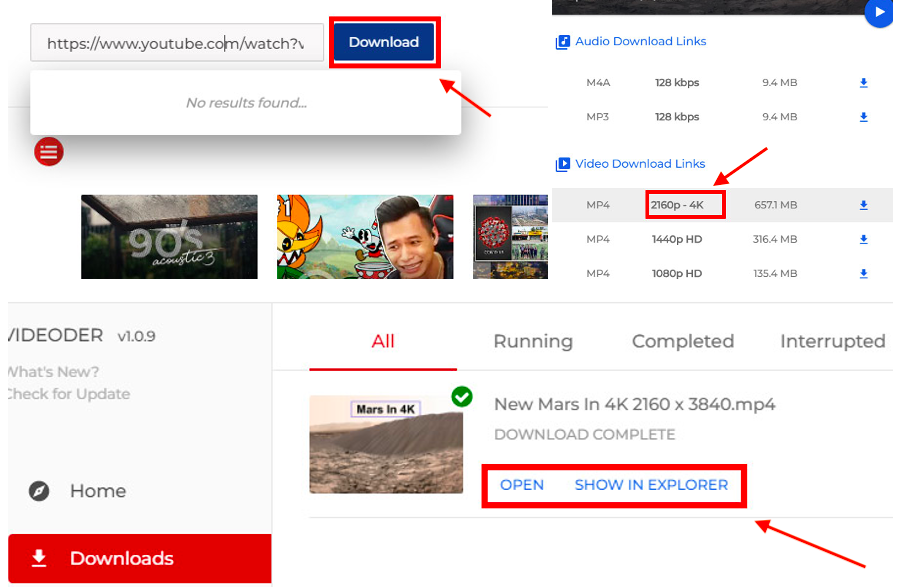The width and height of the screenshot is (903, 587).
Task: Click the download icon for 1440p HD MP4
Action: [862, 239]
